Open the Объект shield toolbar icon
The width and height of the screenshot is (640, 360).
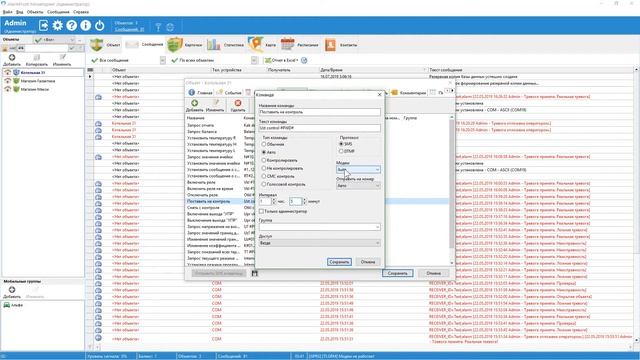[x=97, y=45]
